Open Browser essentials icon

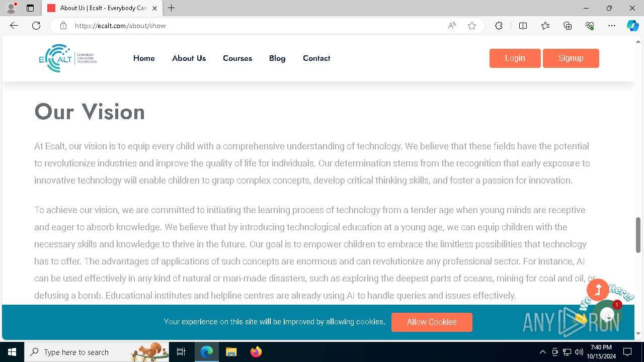coord(590,26)
